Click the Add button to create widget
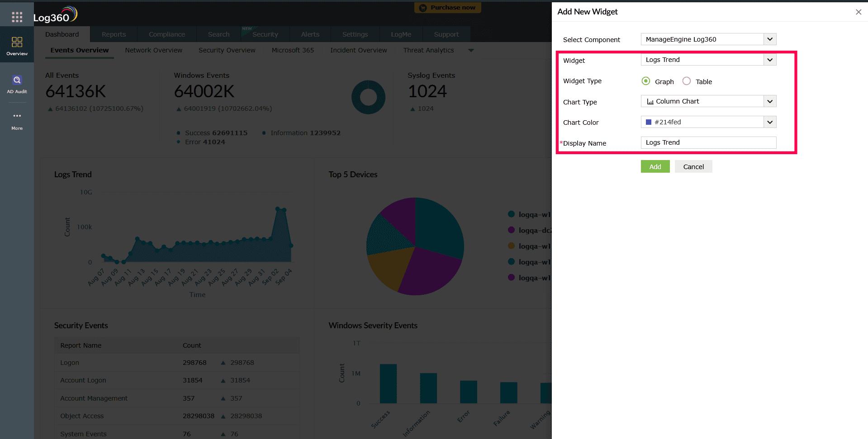Viewport: 868px width, 439px height. (655, 166)
